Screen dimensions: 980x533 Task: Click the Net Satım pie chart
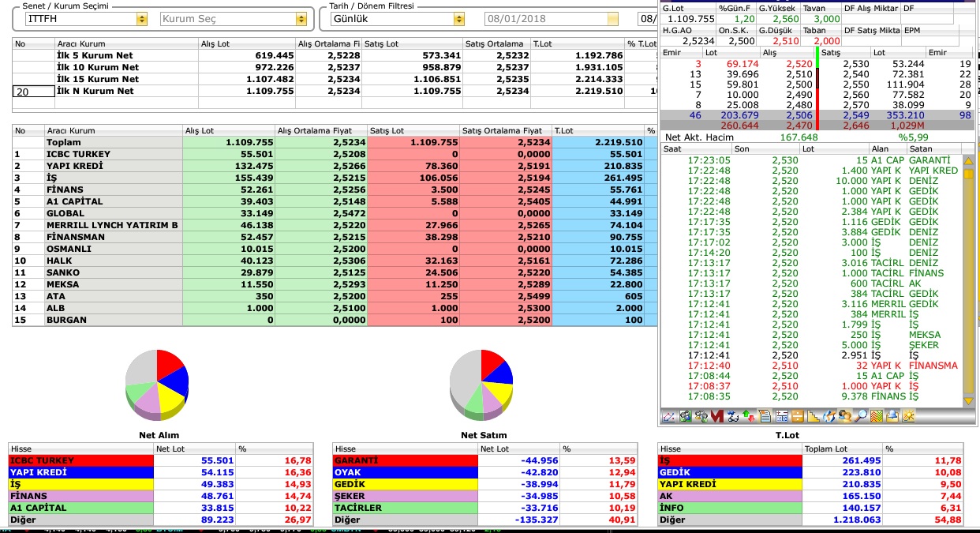[481, 384]
